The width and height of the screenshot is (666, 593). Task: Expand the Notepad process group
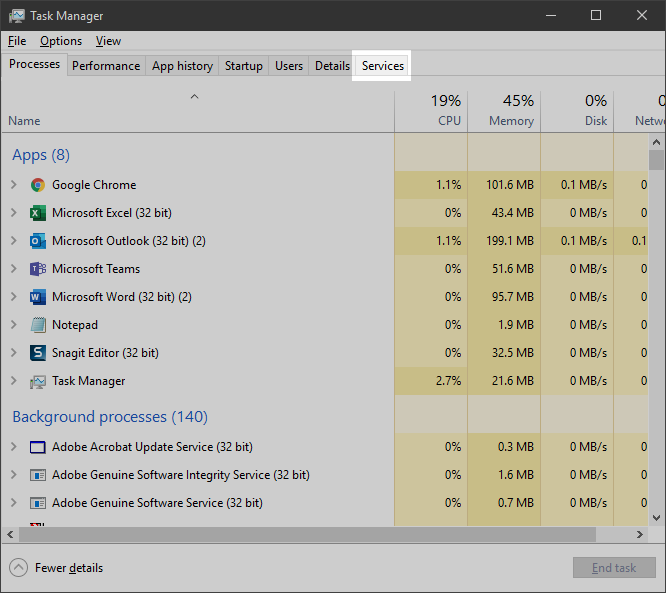click(x=14, y=325)
